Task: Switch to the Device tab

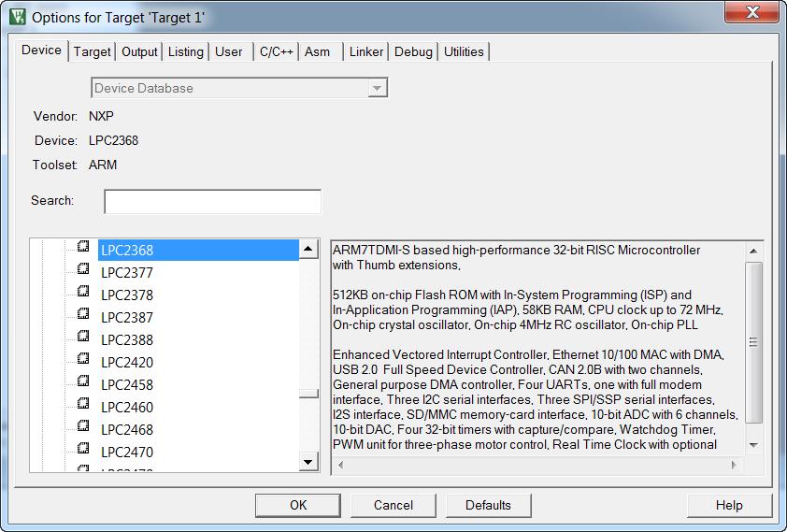Action: [42, 50]
